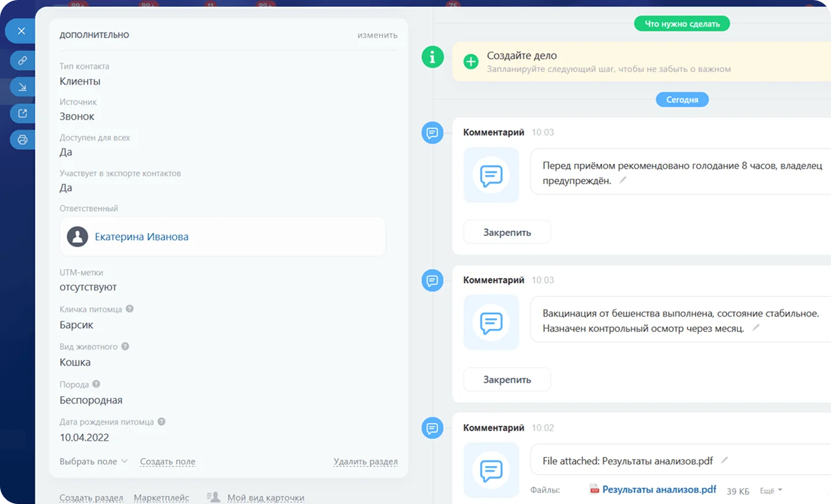Image resolution: width=831 pixels, height=504 pixels.
Task: Click the large comment avatar in the Вакцинация comment
Action: click(x=491, y=322)
